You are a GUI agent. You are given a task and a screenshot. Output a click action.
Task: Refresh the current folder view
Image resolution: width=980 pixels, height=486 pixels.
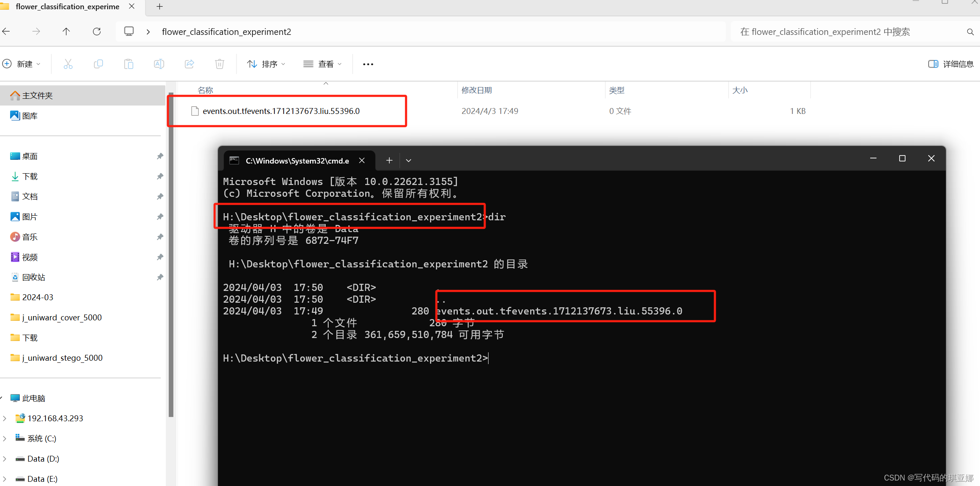[x=97, y=32]
